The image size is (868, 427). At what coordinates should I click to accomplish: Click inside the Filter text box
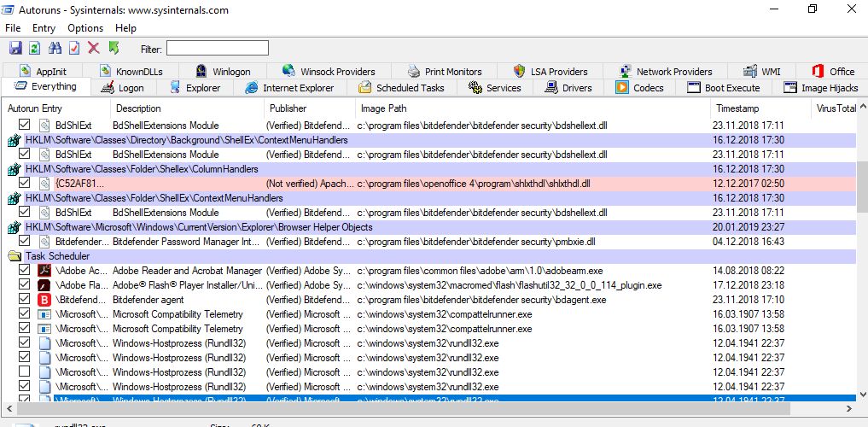tap(218, 48)
